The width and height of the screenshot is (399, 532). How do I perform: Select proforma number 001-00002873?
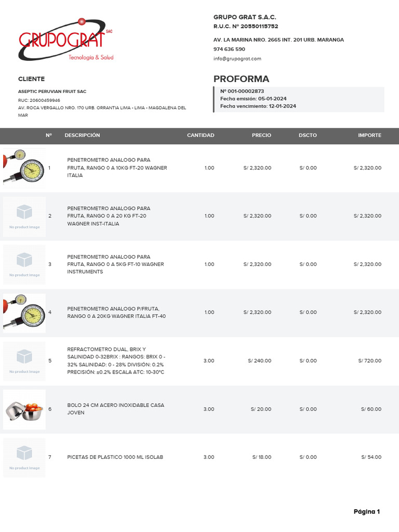coord(242,91)
